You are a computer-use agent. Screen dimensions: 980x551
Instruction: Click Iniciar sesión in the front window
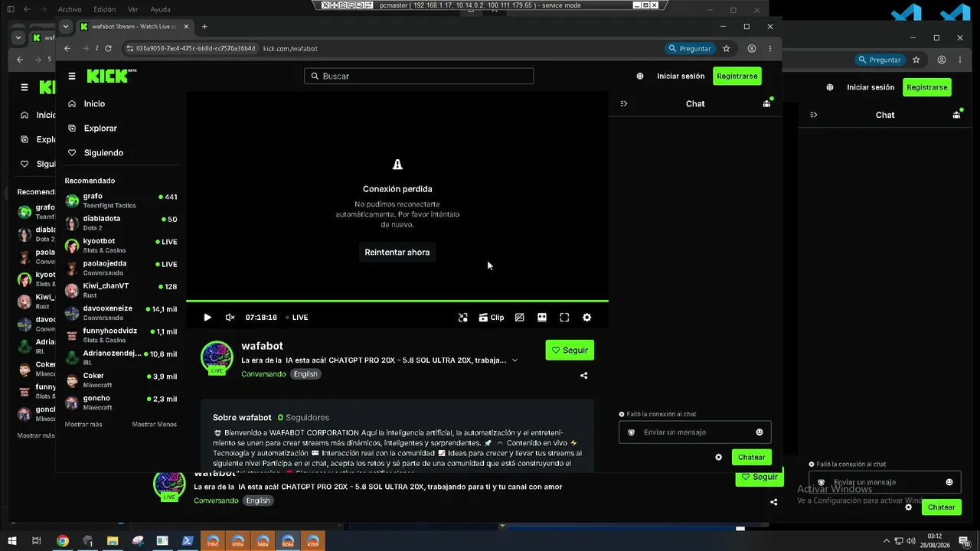point(681,77)
